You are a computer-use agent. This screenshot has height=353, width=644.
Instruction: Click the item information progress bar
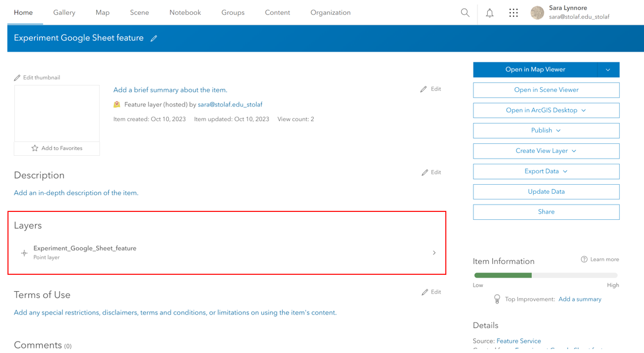(x=546, y=275)
